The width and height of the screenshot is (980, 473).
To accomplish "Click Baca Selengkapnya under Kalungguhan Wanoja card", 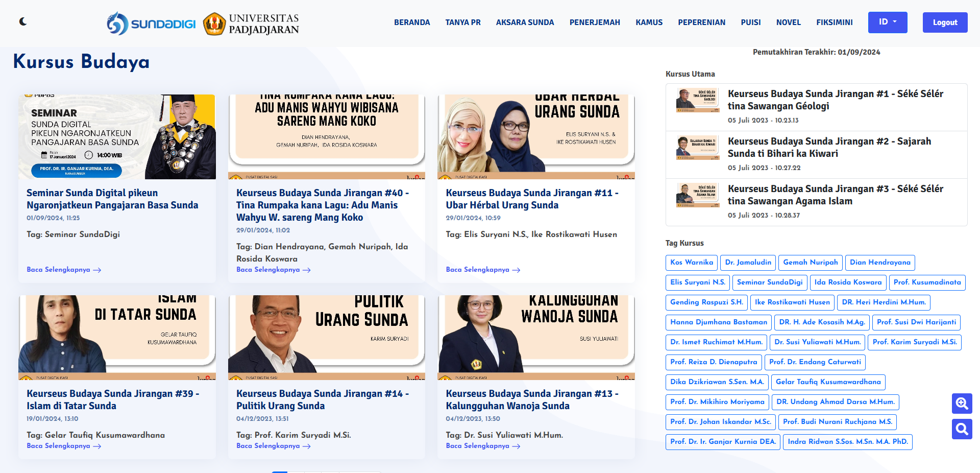I will click(x=483, y=446).
